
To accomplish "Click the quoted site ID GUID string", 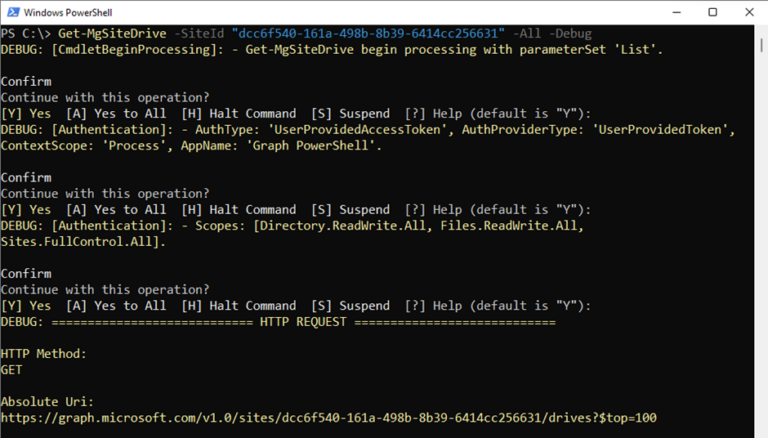I will coord(374,33).
